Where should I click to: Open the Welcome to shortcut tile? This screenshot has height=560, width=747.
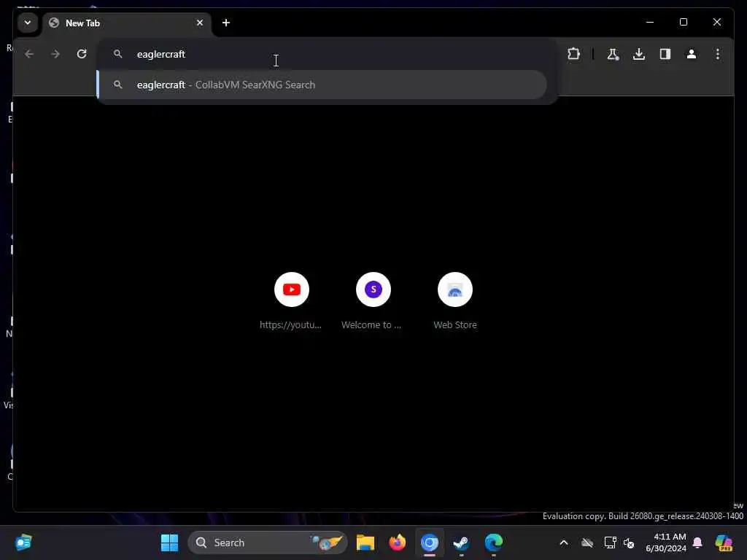373,289
